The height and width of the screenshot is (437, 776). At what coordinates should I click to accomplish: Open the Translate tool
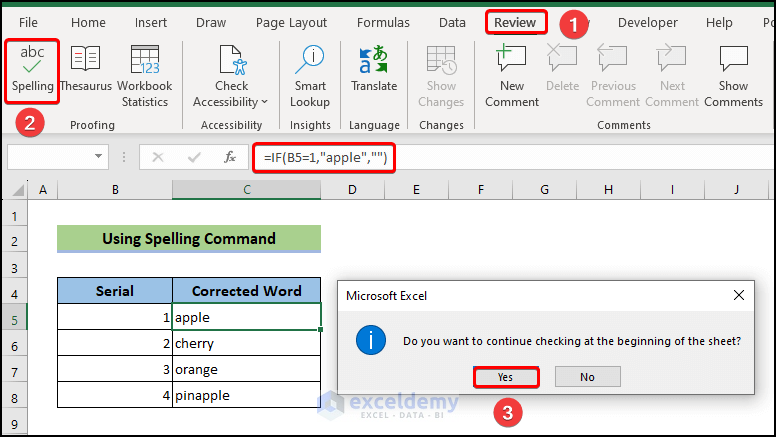374,69
